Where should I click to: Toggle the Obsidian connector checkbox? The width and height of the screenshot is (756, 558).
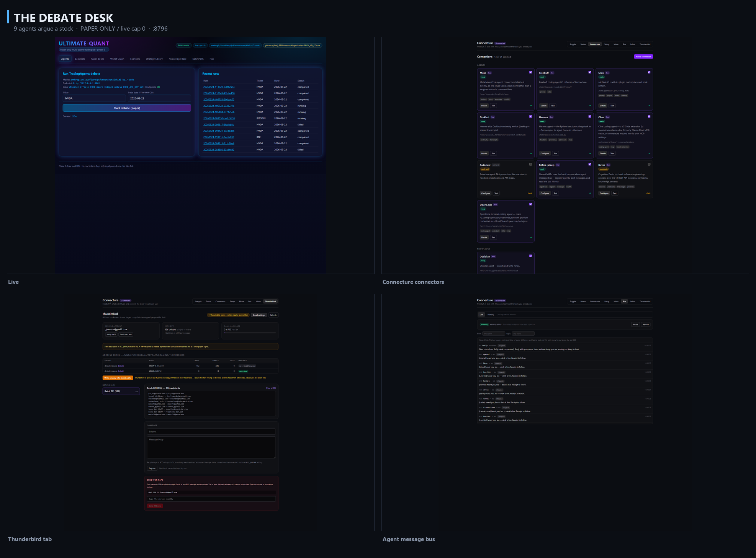click(x=530, y=256)
